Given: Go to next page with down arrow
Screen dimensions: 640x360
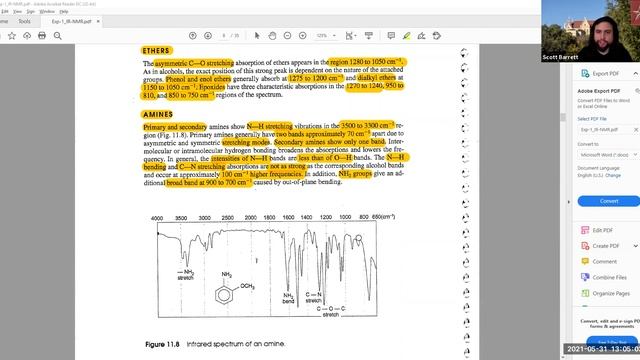Looking at the screenshot, I should 208,36.
